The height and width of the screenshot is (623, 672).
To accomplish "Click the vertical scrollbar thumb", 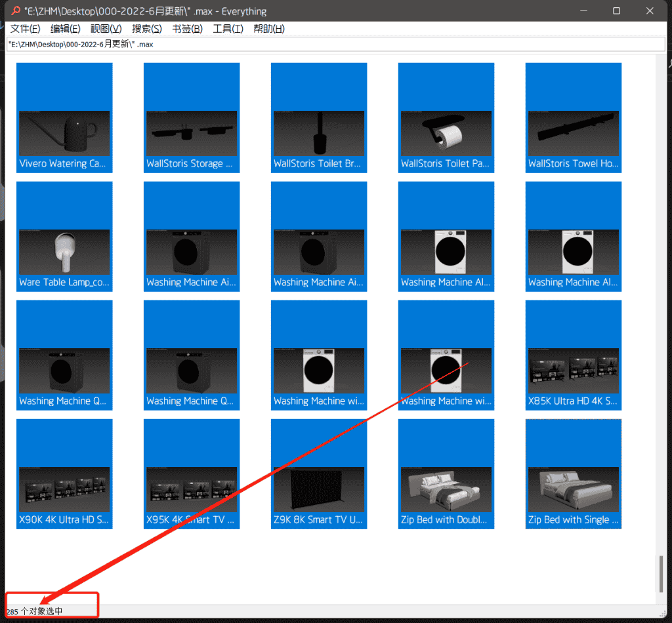I will (661, 574).
